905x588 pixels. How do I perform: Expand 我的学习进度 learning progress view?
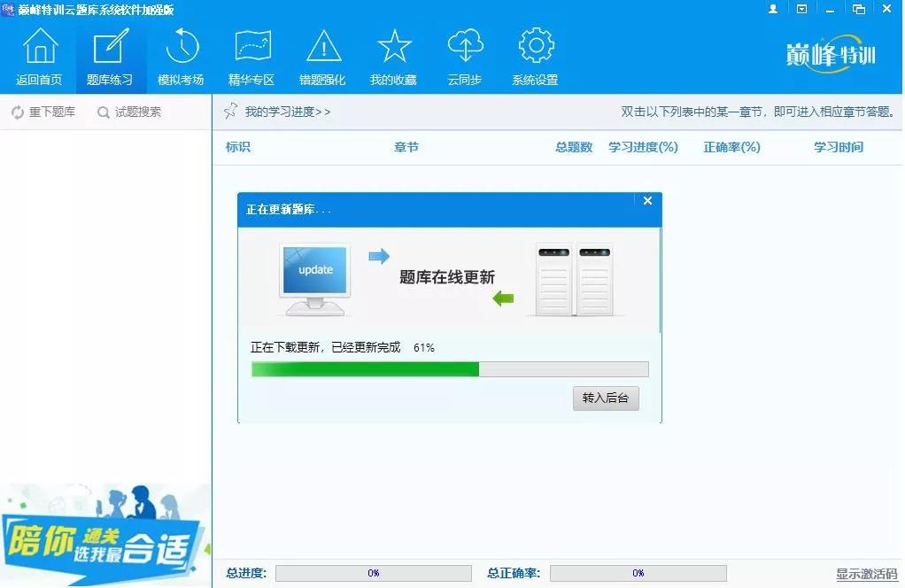[x=287, y=112]
